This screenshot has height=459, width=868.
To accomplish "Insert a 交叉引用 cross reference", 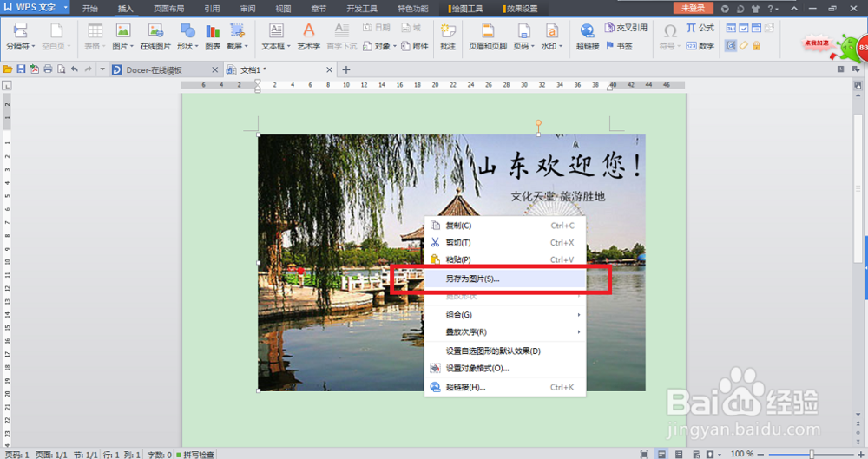I will coord(626,27).
